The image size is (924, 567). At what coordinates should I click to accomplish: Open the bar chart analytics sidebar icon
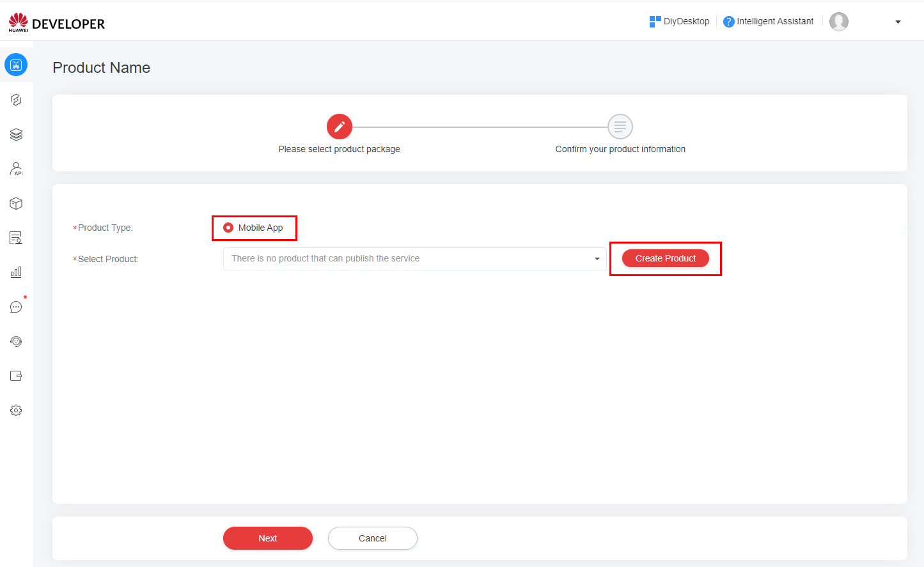tap(16, 272)
